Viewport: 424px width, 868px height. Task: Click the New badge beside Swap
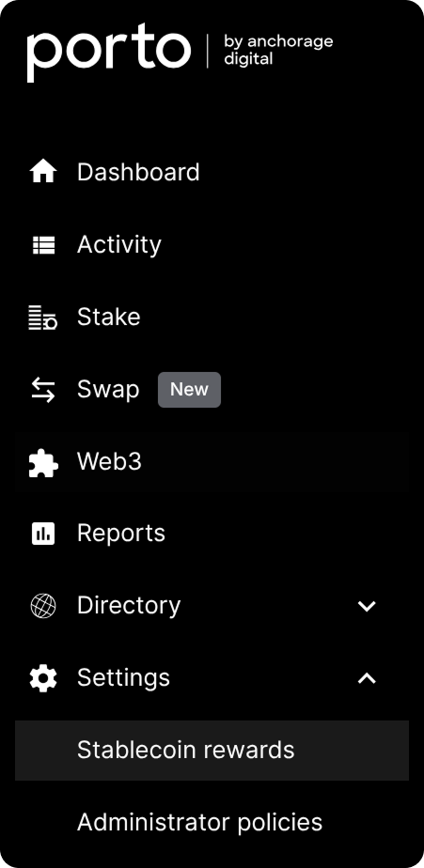[x=190, y=390]
